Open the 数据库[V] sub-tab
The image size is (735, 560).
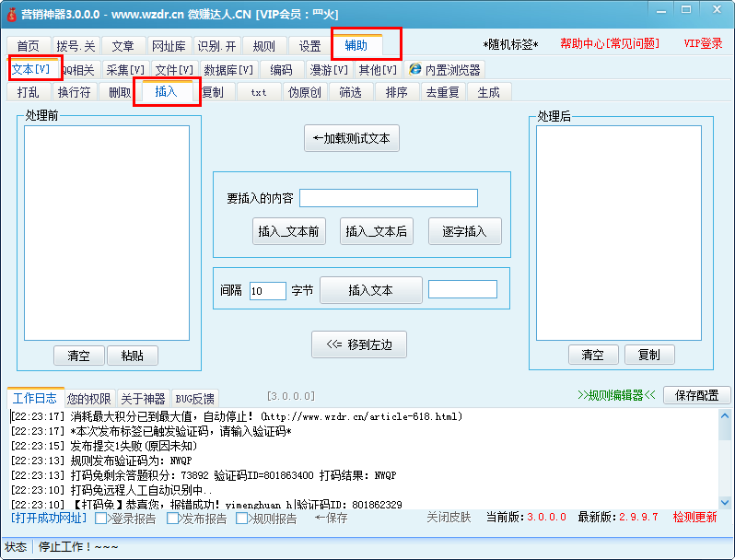(x=228, y=70)
